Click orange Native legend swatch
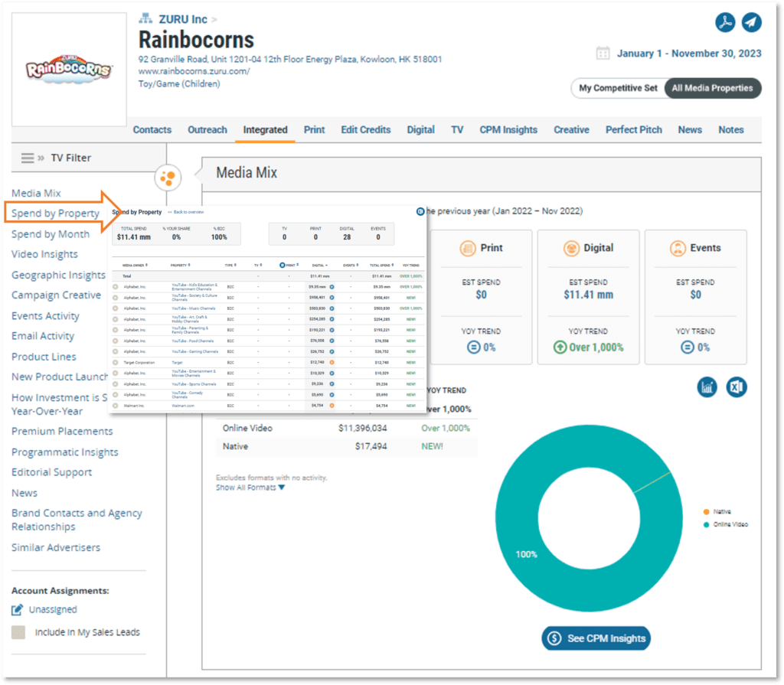Viewport: 784px width, 685px height. tap(706, 511)
